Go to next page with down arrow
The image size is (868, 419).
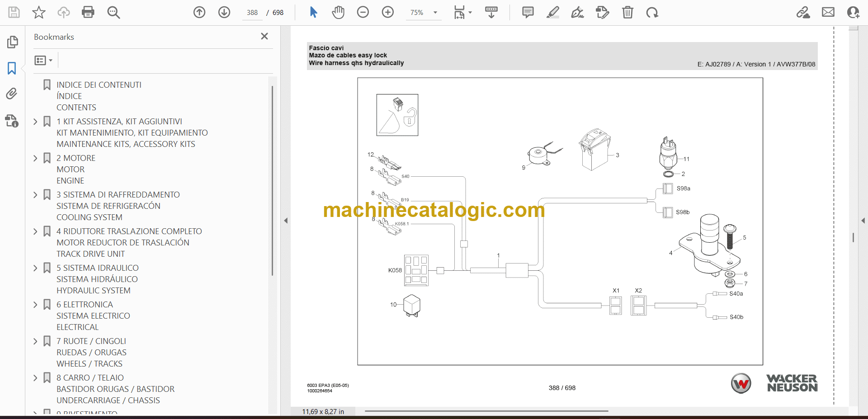[x=224, y=12]
